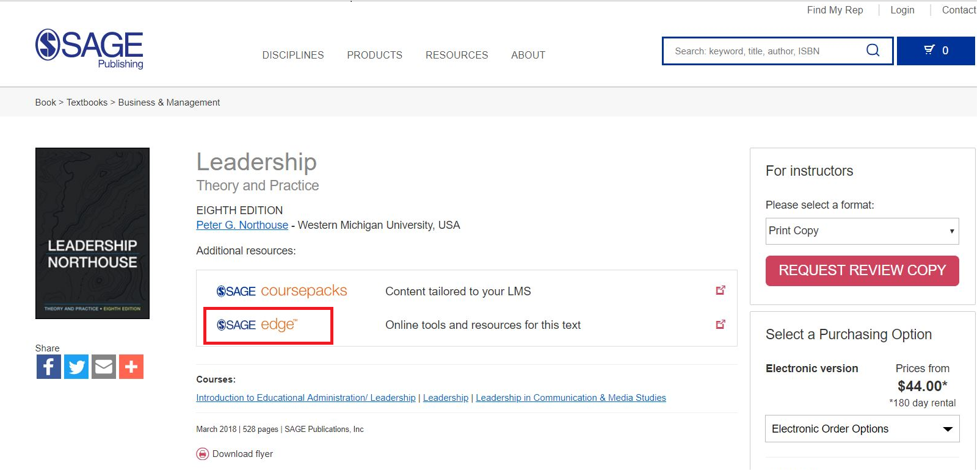The height and width of the screenshot is (471, 980).
Task: Click the Login link
Action: (x=902, y=10)
